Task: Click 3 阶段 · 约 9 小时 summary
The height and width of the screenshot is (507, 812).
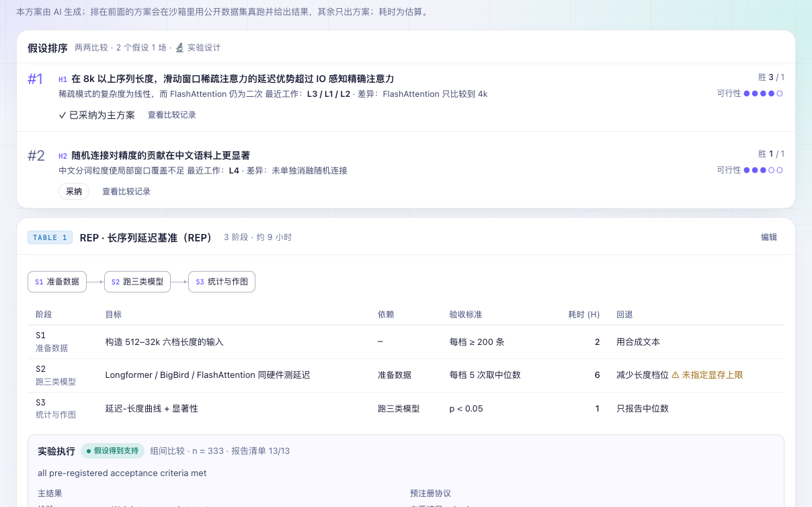Action: point(258,237)
